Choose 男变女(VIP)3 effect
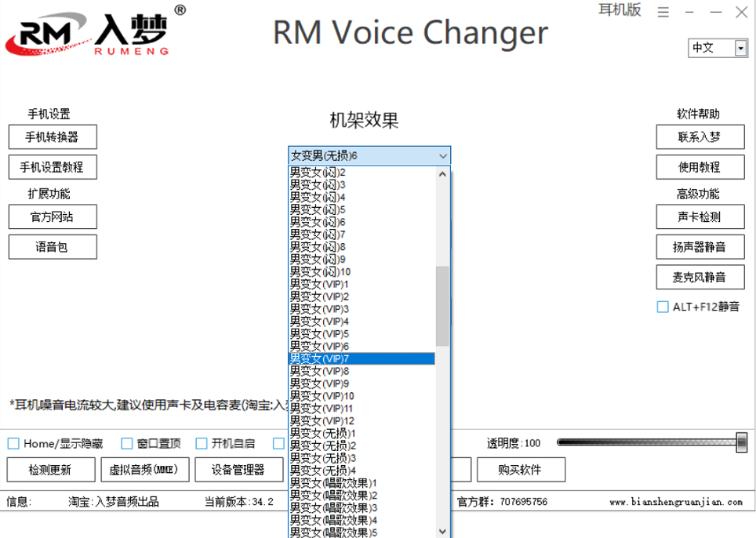The height and width of the screenshot is (538, 756). tap(362, 310)
